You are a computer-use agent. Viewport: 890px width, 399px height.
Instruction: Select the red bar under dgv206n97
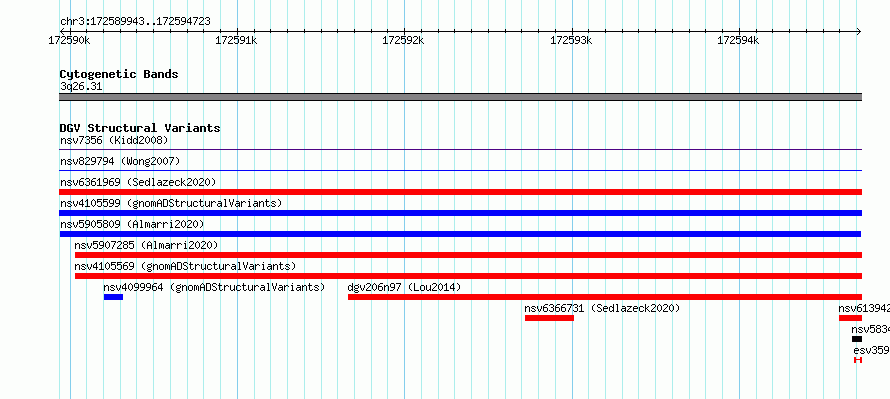pyautogui.click(x=605, y=297)
